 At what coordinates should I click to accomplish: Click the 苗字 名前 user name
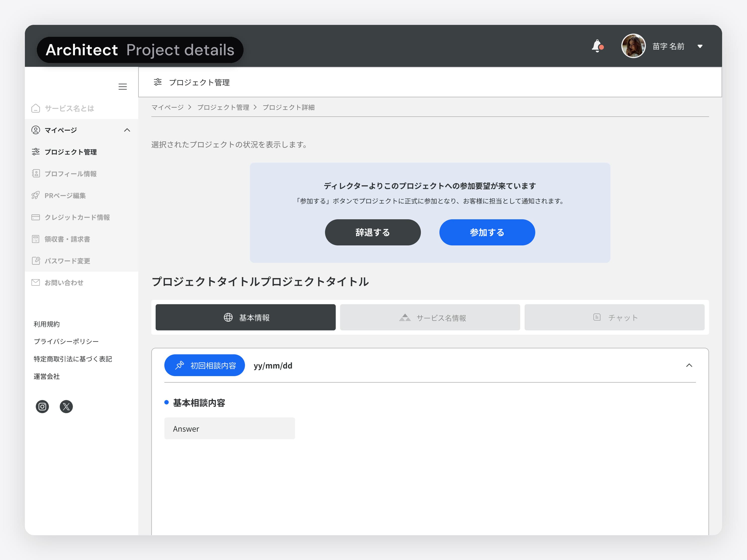[668, 46]
